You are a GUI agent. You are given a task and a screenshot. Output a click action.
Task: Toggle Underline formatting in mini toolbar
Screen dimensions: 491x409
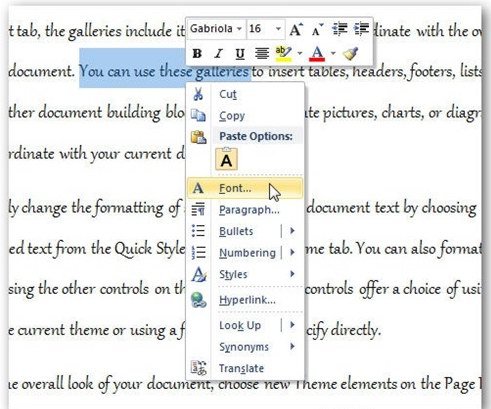[240, 53]
